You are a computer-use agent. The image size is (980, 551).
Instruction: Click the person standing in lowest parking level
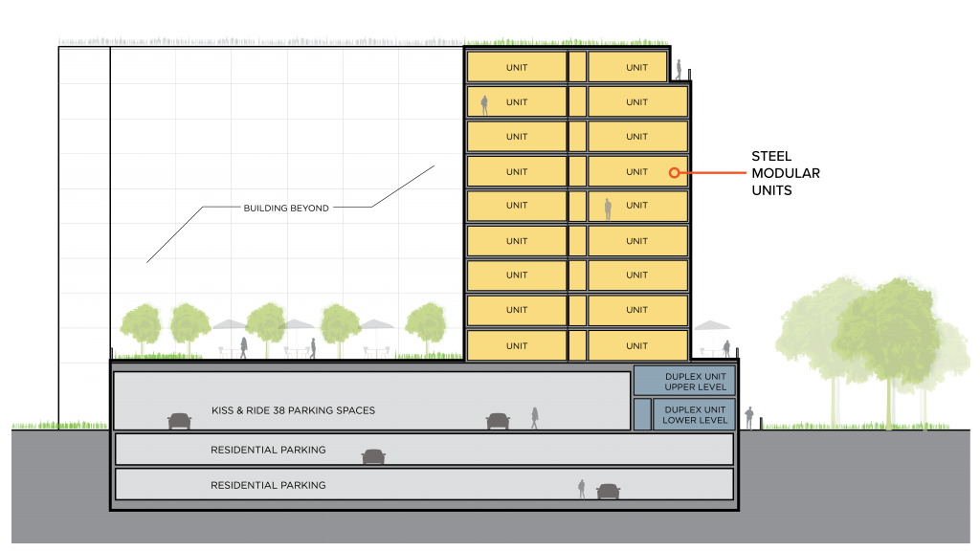[581, 489]
